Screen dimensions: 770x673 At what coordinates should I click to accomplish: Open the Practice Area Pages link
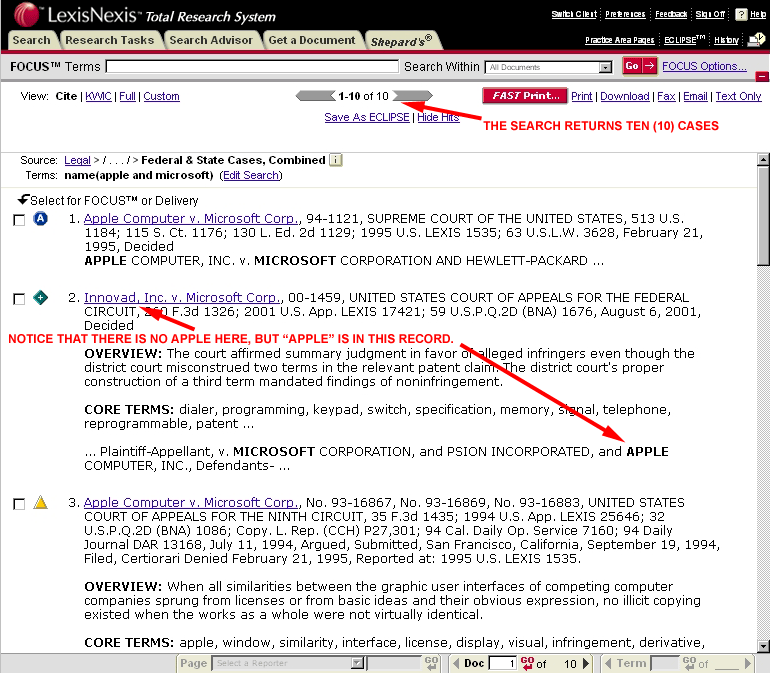click(619, 40)
